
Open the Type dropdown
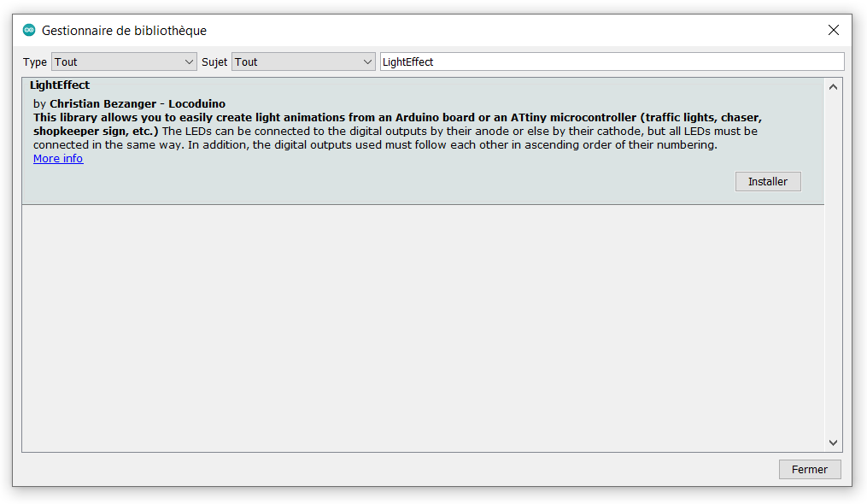124,62
